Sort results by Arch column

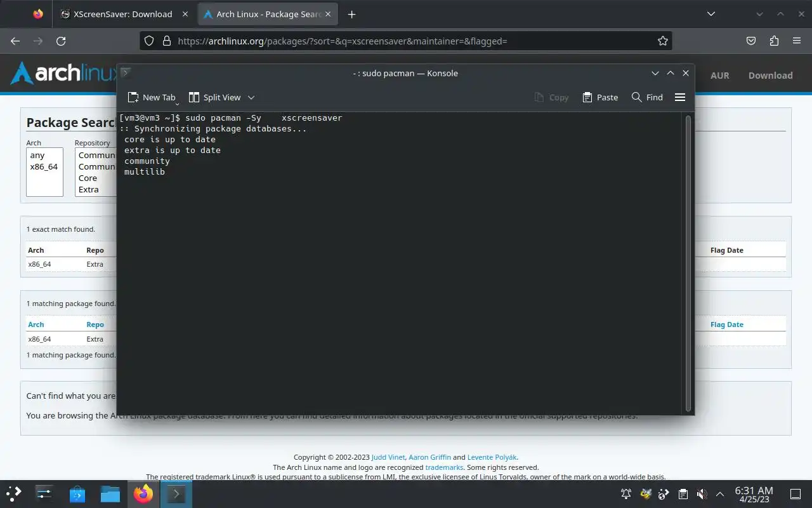tap(36, 324)
